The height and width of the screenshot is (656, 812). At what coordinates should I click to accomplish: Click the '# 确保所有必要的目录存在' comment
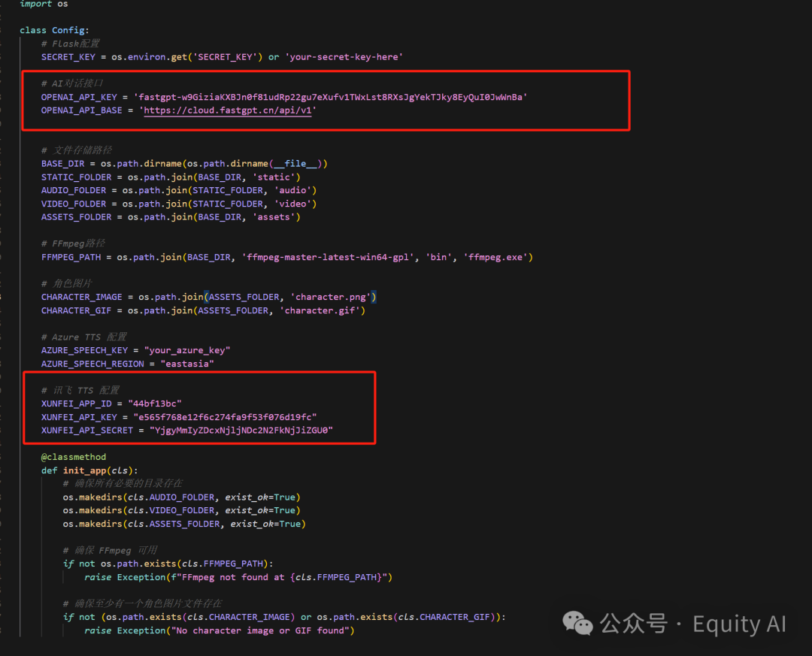(123, 484)
